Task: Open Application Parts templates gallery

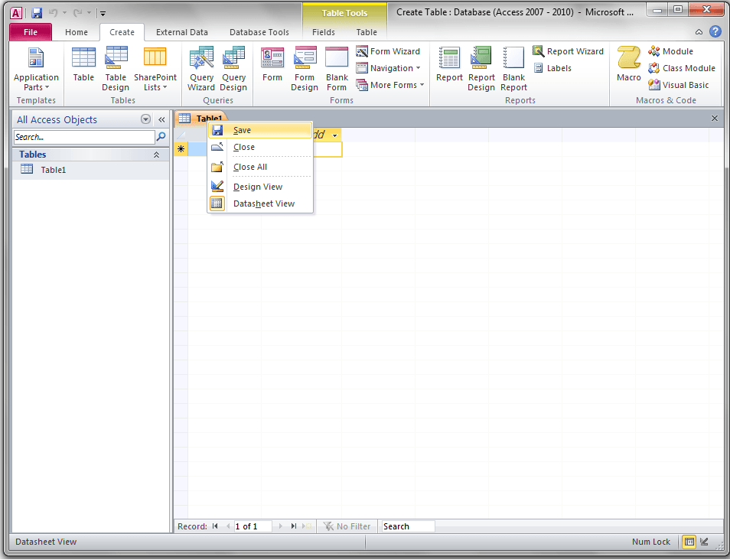Action: 36,70
